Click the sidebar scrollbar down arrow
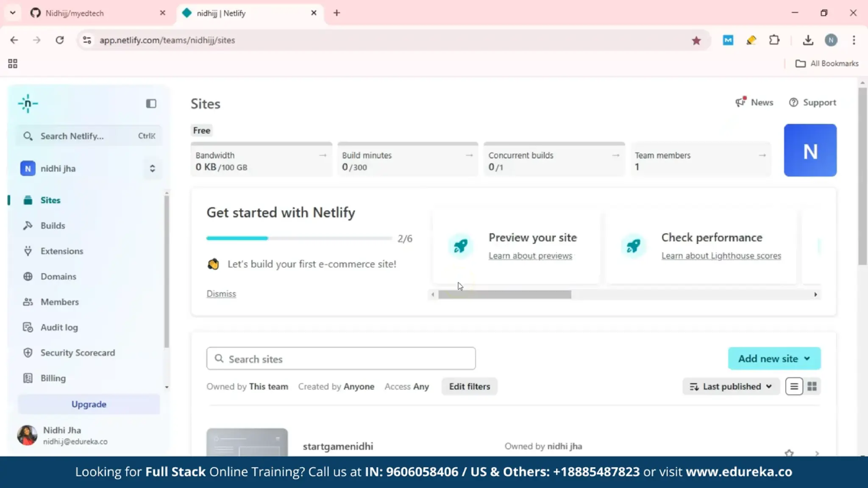The width and height of the screenshot is (868, 488). tap(167, 387)
